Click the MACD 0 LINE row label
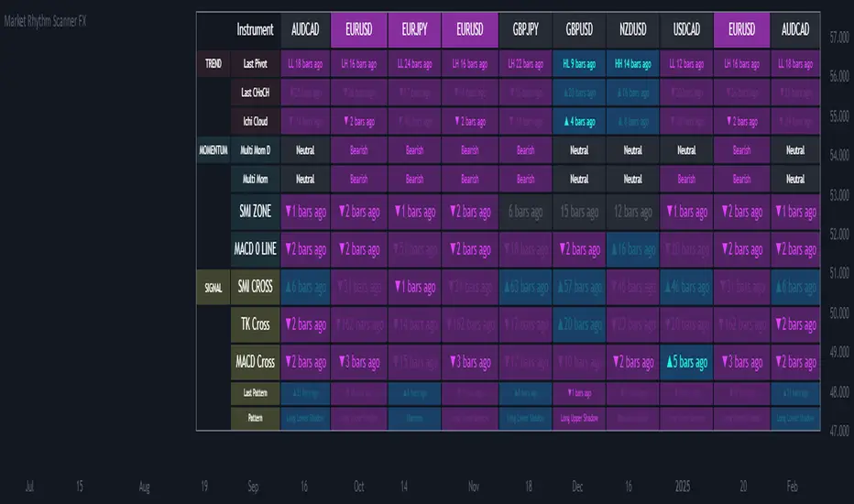854x504 pixels. [x=256, y=249]
